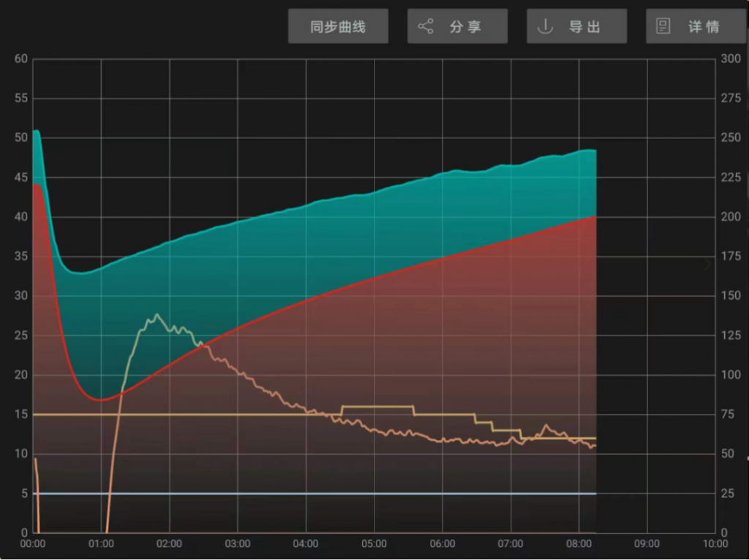Click the download icon beside 导出
The width and height of the screenshot is (749, 560).
pos(545,26)
